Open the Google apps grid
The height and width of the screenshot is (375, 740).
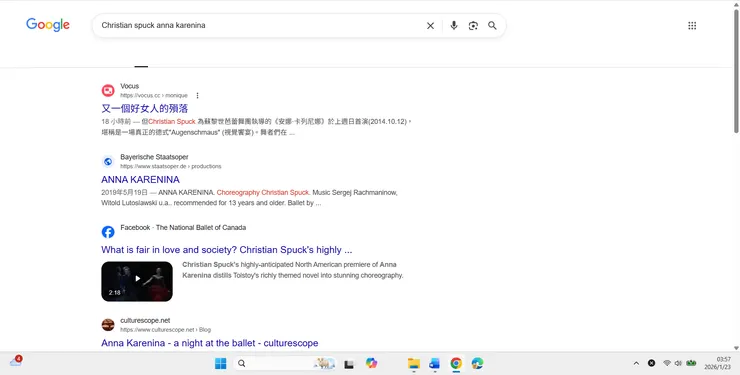pyautogui.click(x=692, y=25)
